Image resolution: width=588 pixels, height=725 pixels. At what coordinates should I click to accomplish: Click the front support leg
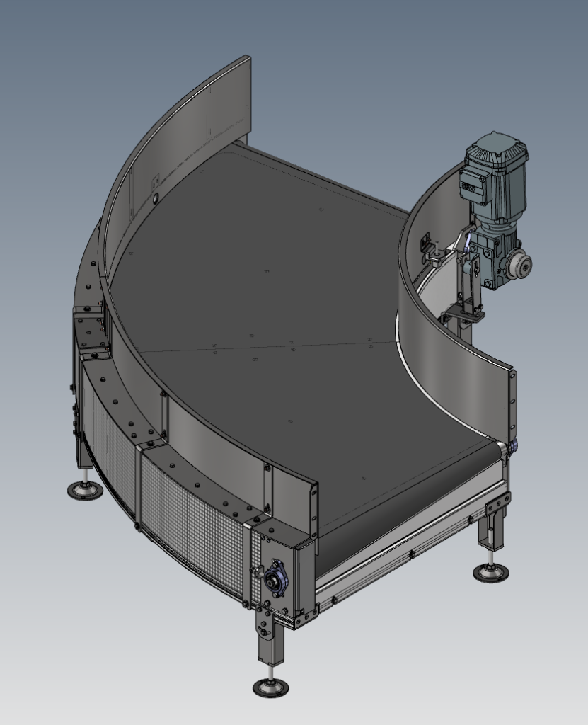[270, 641]
